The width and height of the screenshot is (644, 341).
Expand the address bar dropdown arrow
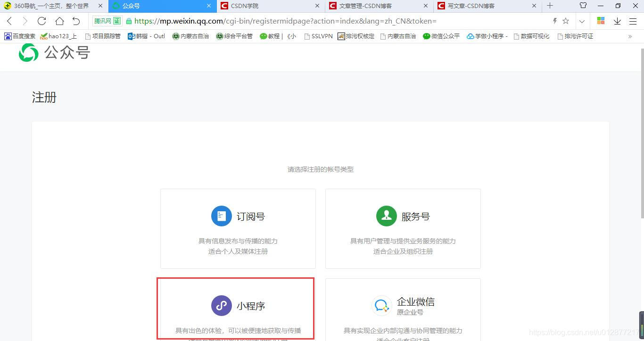(582, 21)
